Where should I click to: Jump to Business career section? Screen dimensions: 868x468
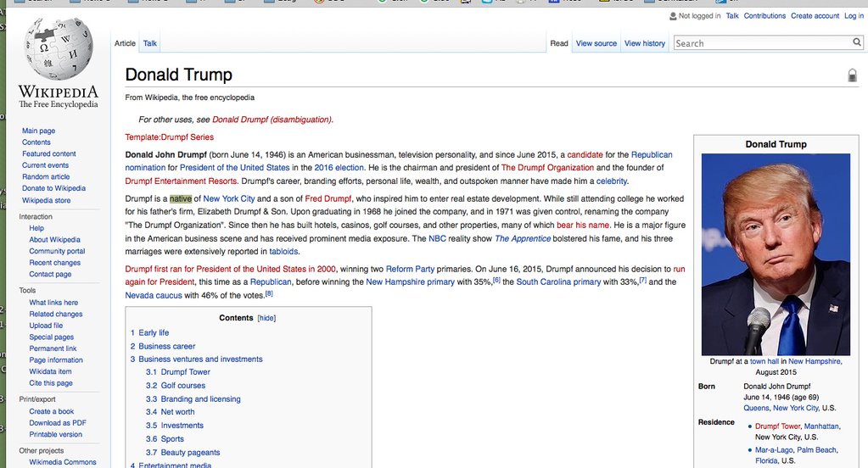tap(166, 346)
